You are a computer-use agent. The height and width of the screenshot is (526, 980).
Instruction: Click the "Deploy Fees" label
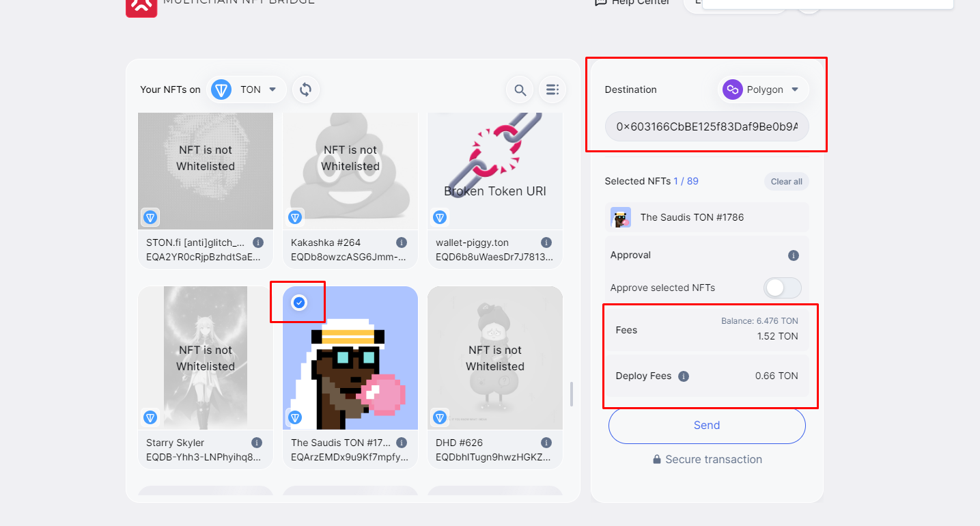pyautogui.click(x=643, y=376)
